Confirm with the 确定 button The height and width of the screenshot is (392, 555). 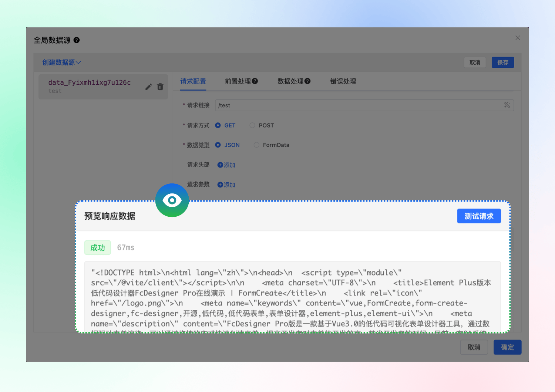[507, 347]
